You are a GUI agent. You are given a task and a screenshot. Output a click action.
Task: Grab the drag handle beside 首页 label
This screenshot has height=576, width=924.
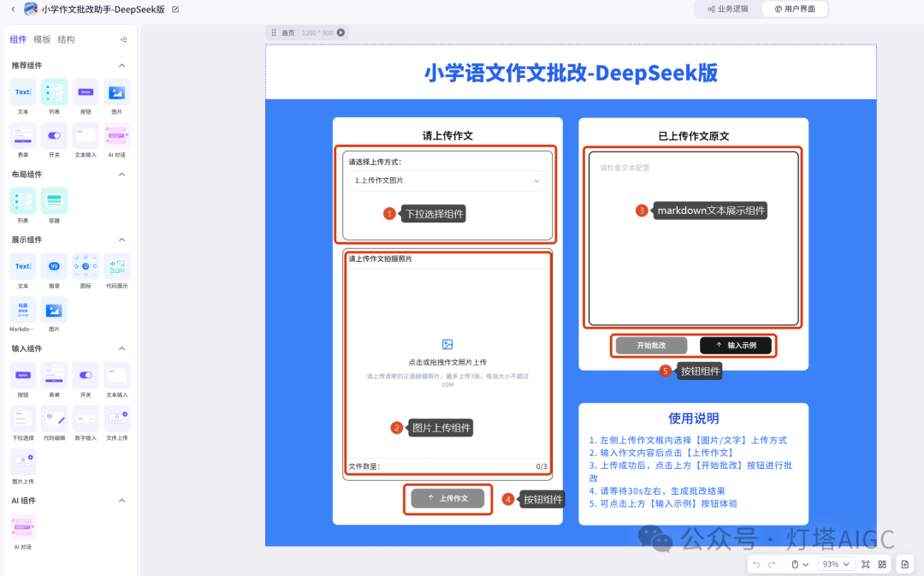274,33
